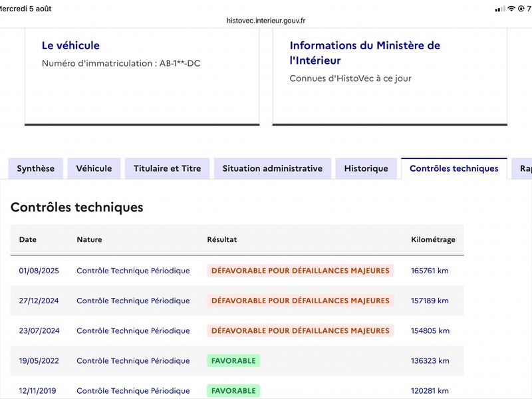Click the mileage 136323 km
Image resolution: width=532 pixels, height=399 pixels.
pos(430,360)
